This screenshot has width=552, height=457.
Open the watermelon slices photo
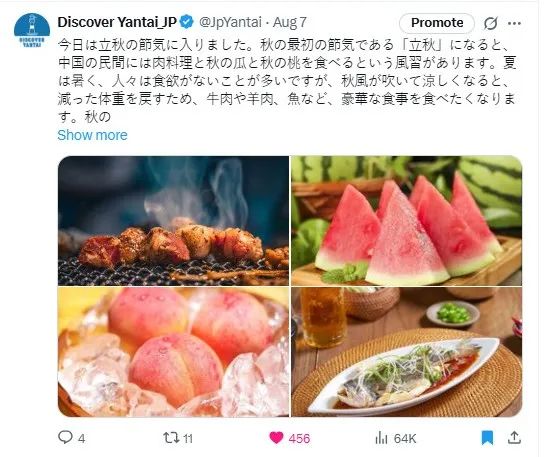tap(407, 221)
